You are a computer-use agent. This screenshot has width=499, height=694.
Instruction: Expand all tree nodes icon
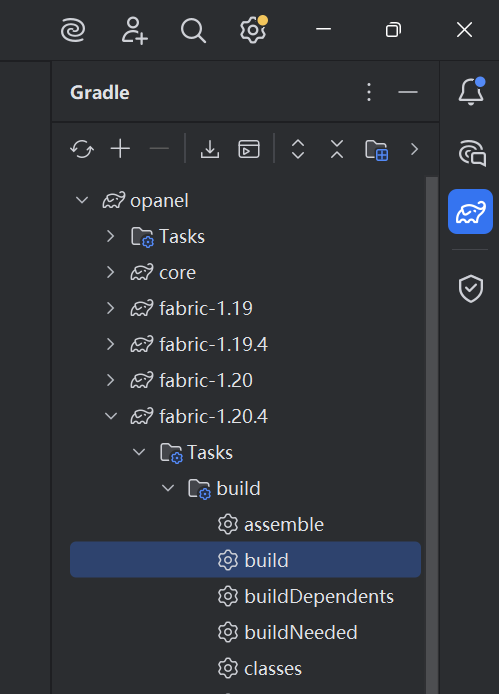click(x=298, y=149)
